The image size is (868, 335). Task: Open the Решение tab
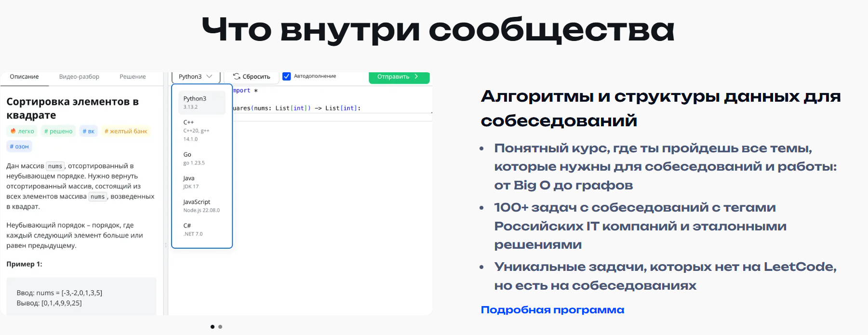coord(133,77)
